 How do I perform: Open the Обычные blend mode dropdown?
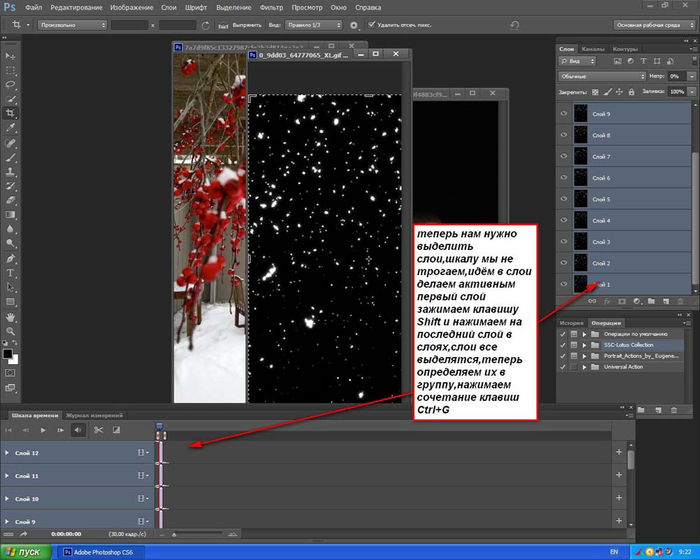(x=602, y=76)
